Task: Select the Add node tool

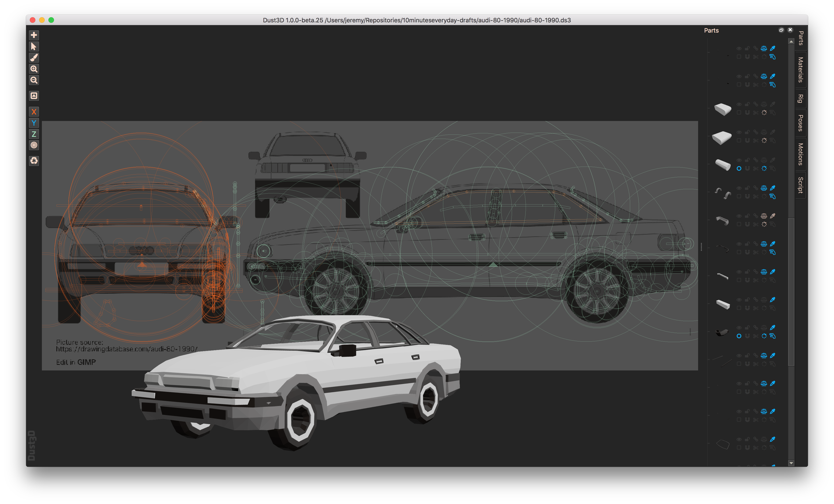Action: (34, 35)
